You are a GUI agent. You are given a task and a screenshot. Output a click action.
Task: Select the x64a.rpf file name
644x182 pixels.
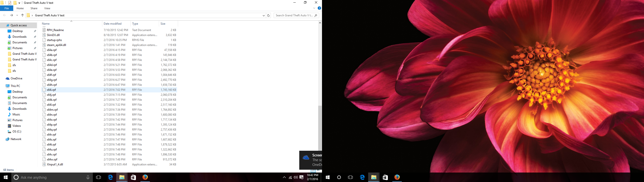pos(52,50)
